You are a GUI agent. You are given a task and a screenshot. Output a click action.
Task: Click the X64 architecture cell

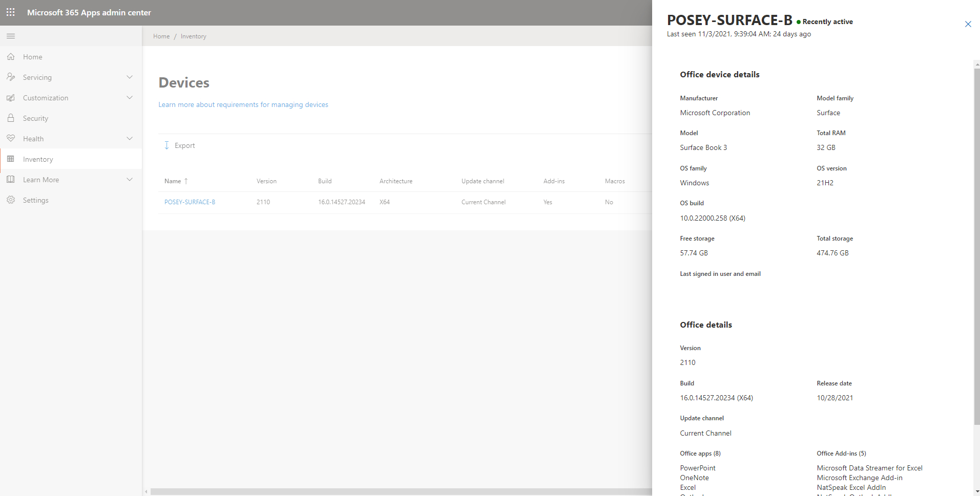[385, 202]
